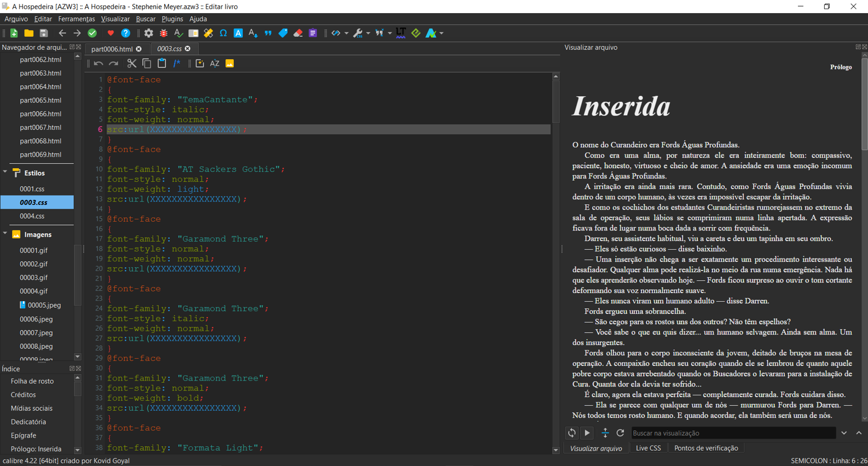Click the Buscar na visualização search field

click(x=732, y=433)
